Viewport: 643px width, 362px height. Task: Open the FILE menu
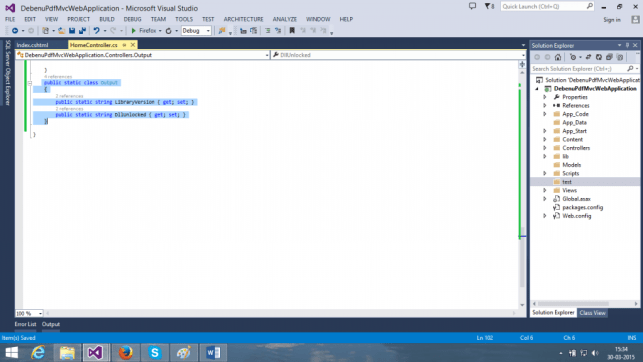(x=10, y=19)
